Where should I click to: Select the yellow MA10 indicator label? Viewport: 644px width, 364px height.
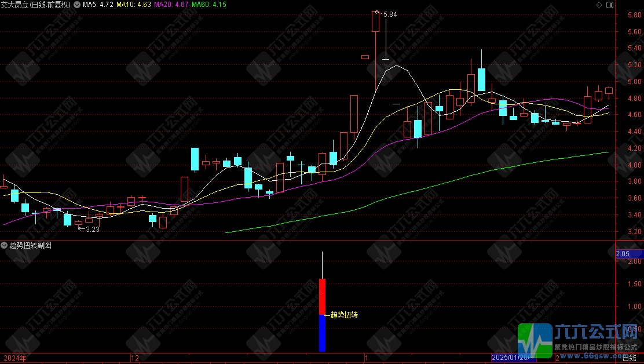click(133, 5)
